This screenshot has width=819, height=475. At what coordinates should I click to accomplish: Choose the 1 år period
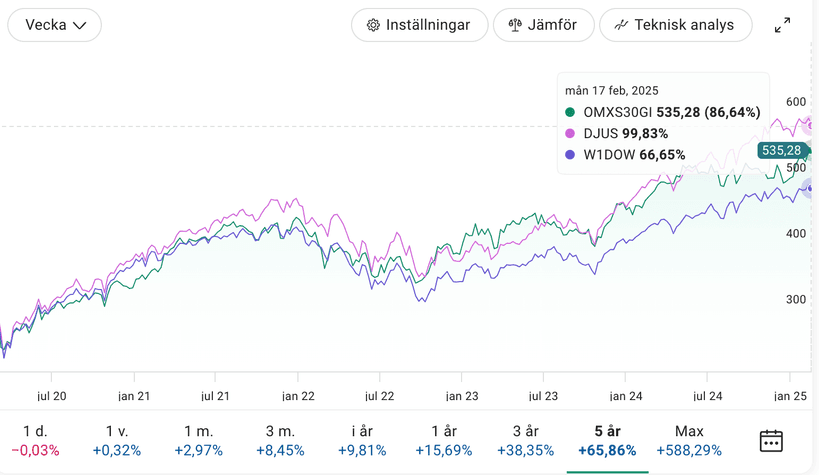[x=443, y=440]
